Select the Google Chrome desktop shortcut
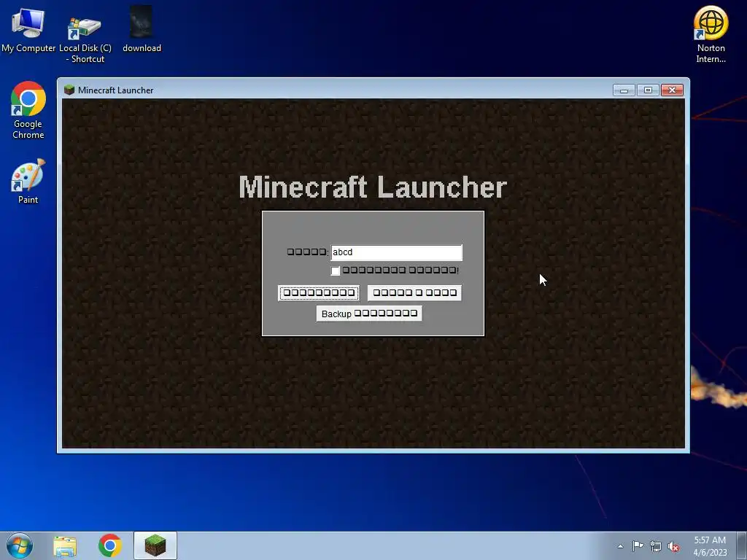This screenshot has height=560, width=747. (x=28, y=111)
